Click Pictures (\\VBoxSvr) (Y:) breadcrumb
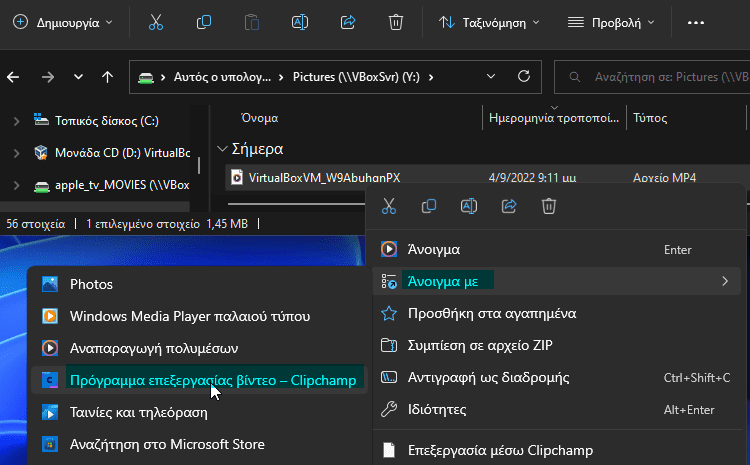 point(356,77)
